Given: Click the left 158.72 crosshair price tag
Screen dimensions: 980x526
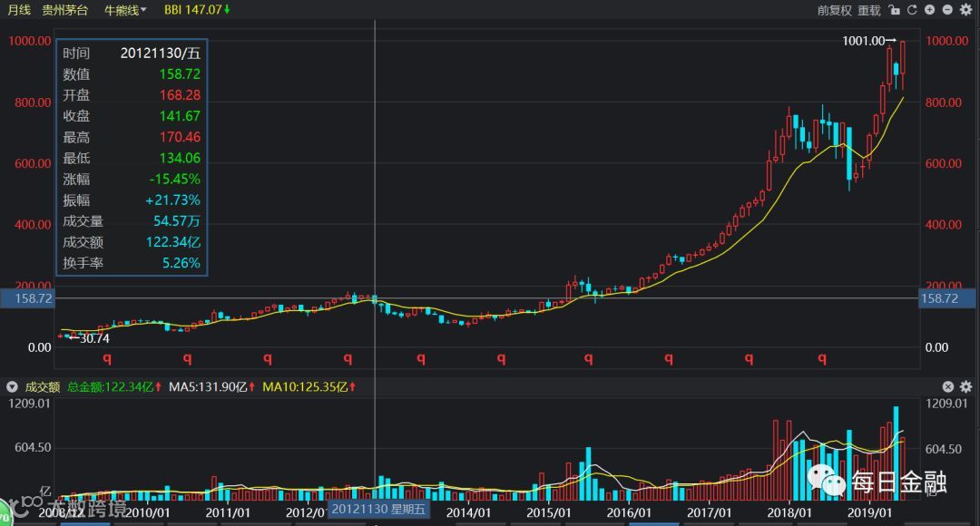Looking at the screenshot, I should [27, 298].
